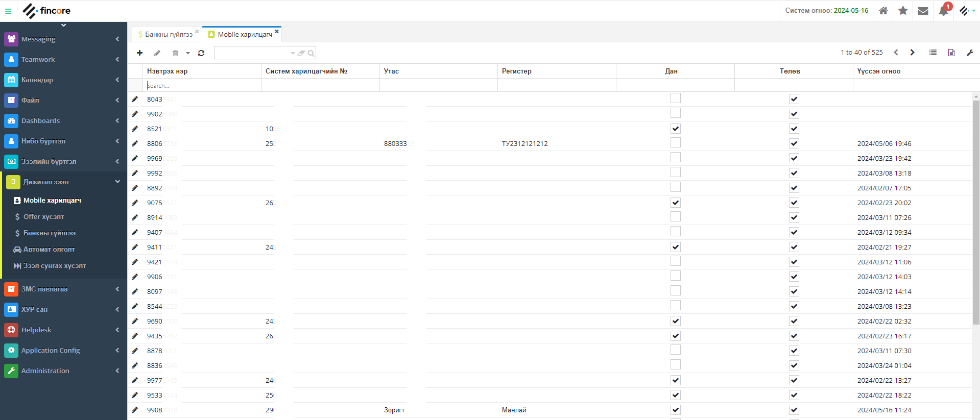Toggle Дан checkbox for row 8043

click(x=676, y=98)
